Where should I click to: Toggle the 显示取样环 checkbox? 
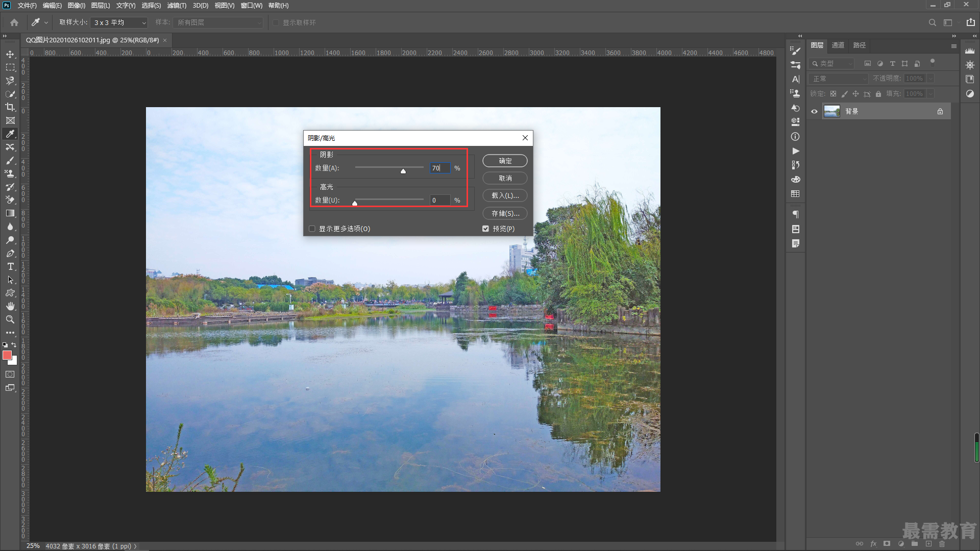point(276,22)
